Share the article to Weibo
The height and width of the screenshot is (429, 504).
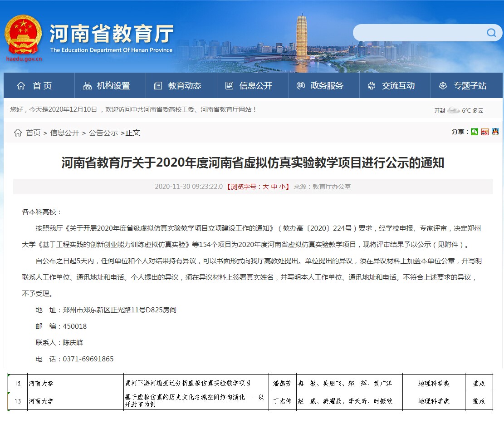(485, 132)
